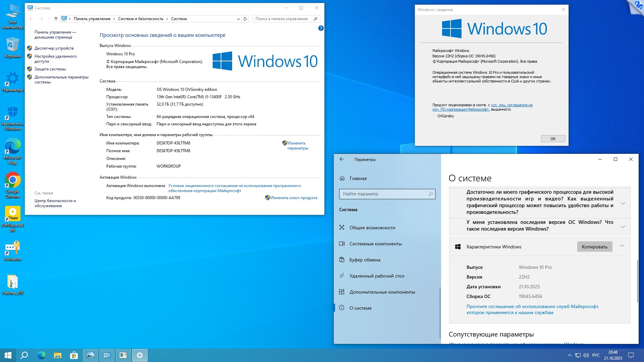Open address bar history dropdown
This screenshot has width=644, height=362.
tap(238, 19)
